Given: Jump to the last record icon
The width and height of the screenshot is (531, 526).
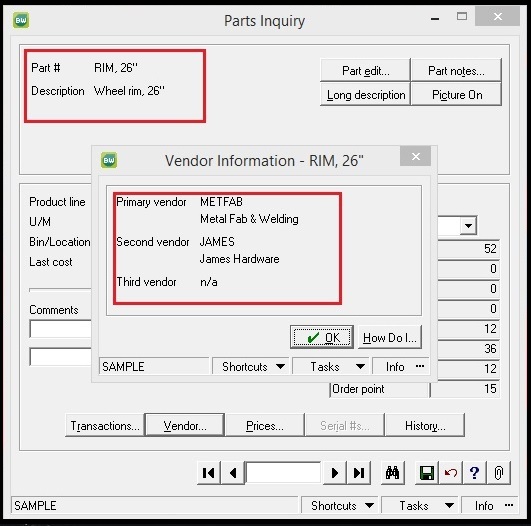Looking at the screenshot, I should (x=359, y=472).
